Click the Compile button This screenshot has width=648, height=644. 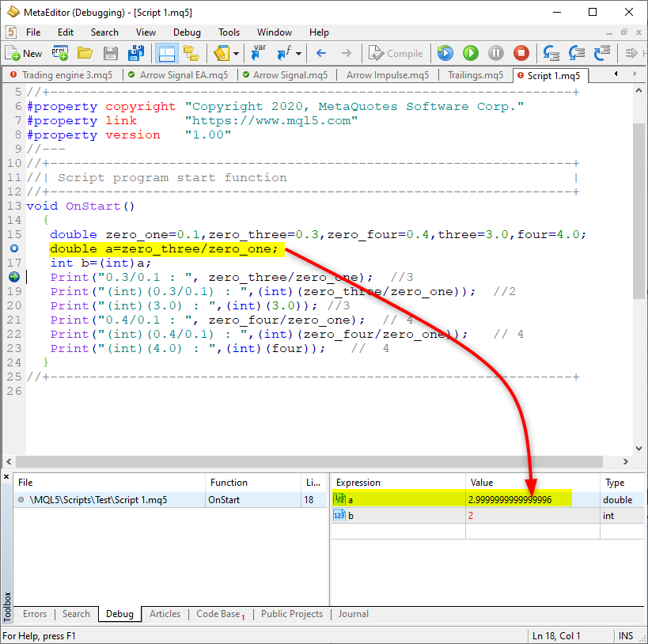pyautogui.click(x=396, y=53)
